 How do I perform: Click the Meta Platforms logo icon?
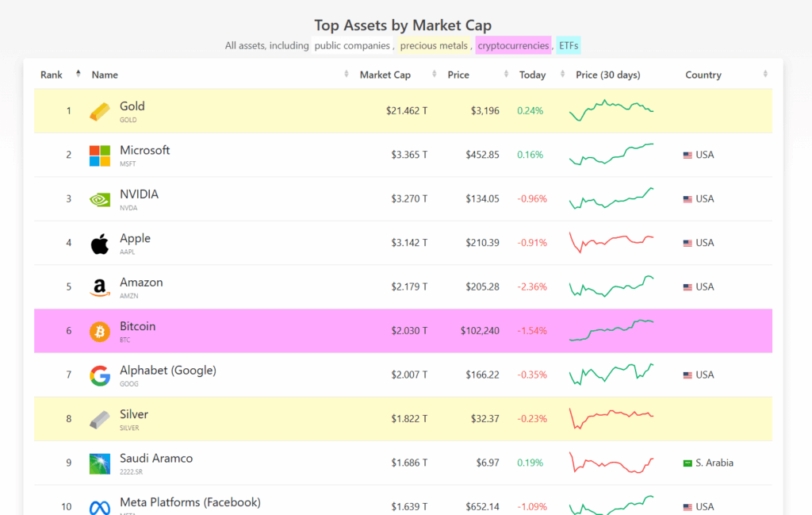(x=99, y=508)
